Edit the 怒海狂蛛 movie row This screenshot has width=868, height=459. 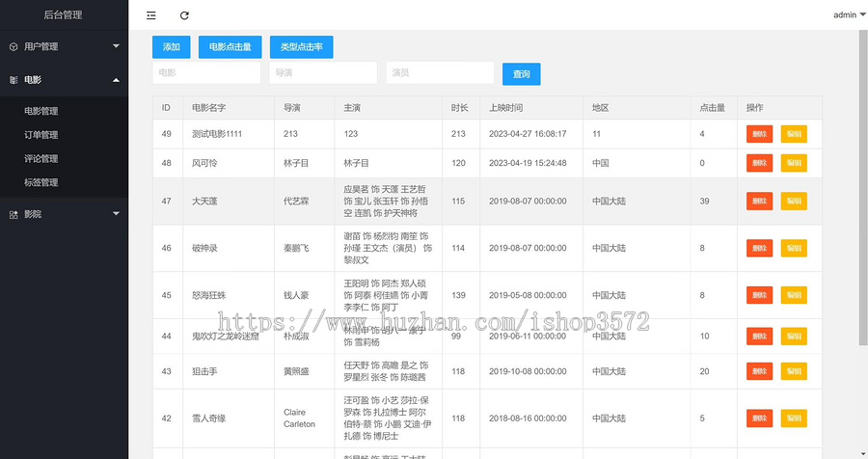click(x=794, y=295)
